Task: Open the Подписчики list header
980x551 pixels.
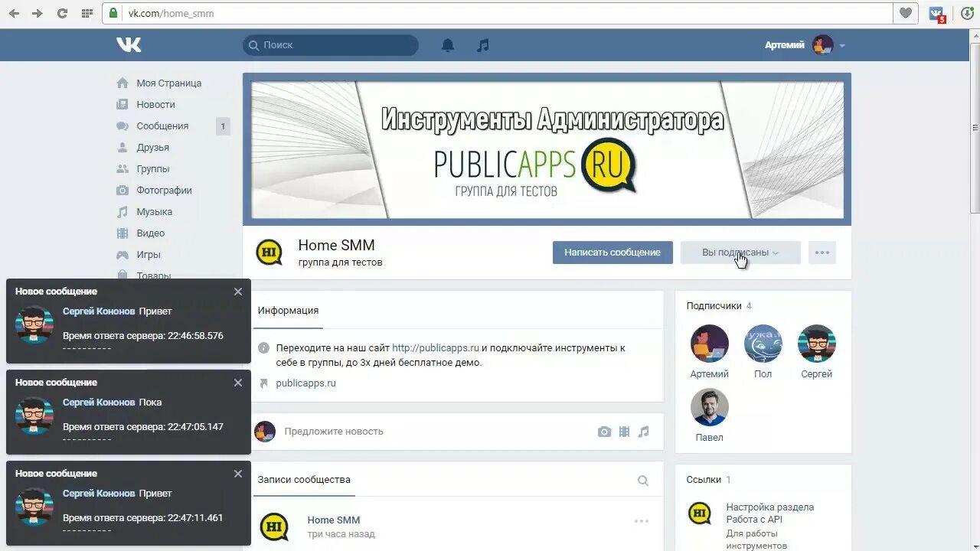Action: (714, 305)
